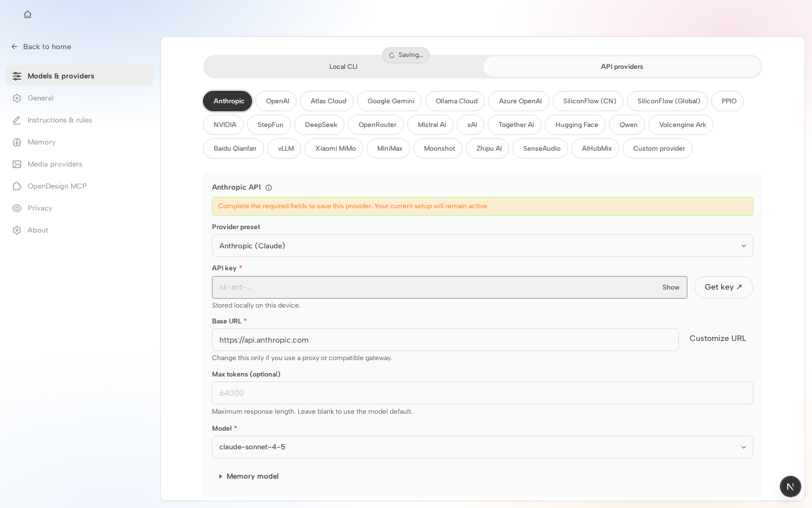Viewport: 812px width, 508px height.
Task: Select the SiliconFlow (Global) provider chip
Action: pyautogui.click(x=668, y=101)
